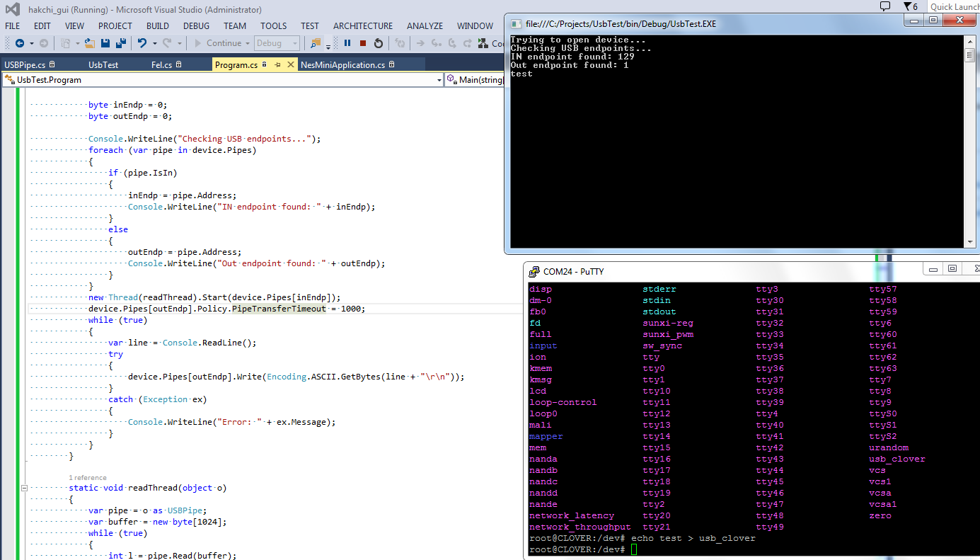Open the Debug configuration combo box
The image size is (980, 560).
(277, 43)
